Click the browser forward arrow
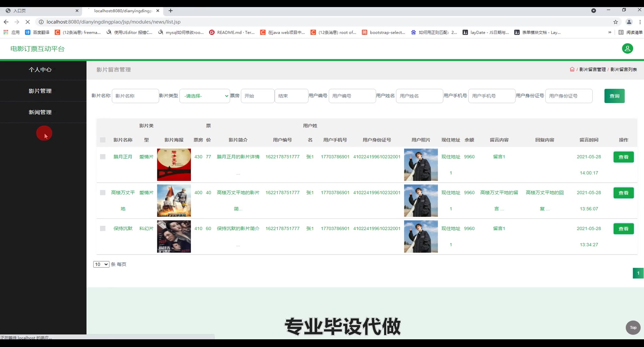This screenshot has height=347, width=644. 17,22
